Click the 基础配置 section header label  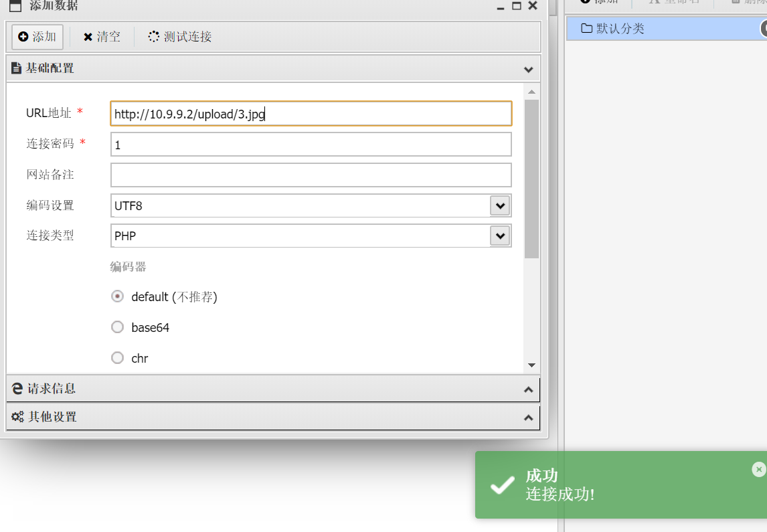(x=50, y=68)
